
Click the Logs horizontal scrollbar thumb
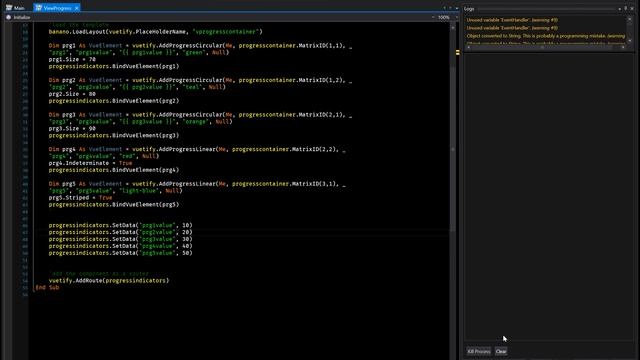click(542, 47)
